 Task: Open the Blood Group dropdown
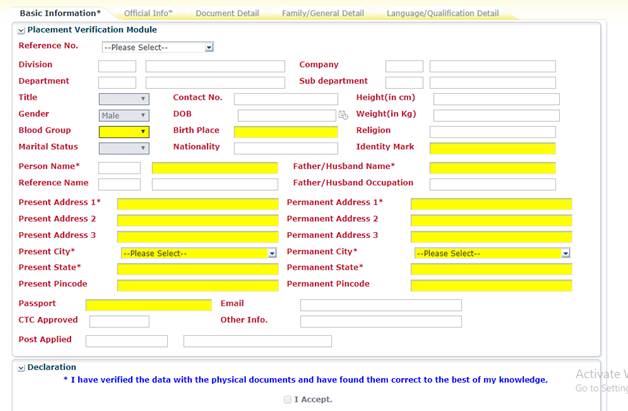[x=124, y=132]
